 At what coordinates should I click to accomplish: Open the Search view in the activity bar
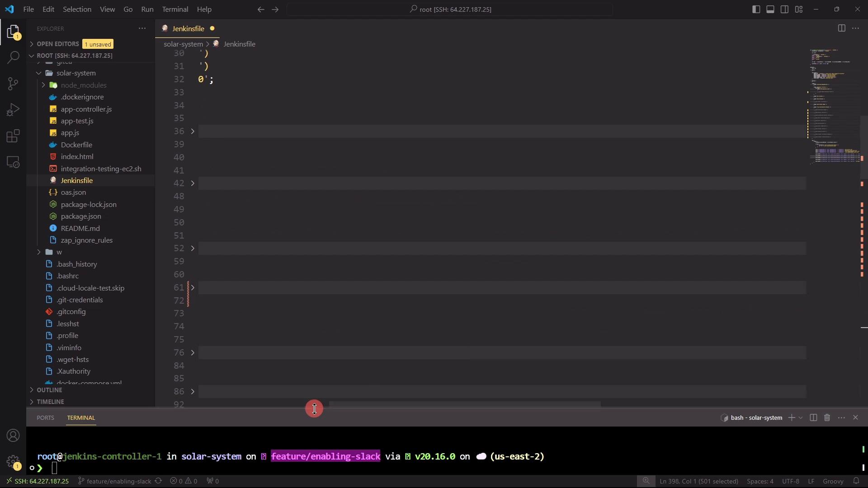13,57
